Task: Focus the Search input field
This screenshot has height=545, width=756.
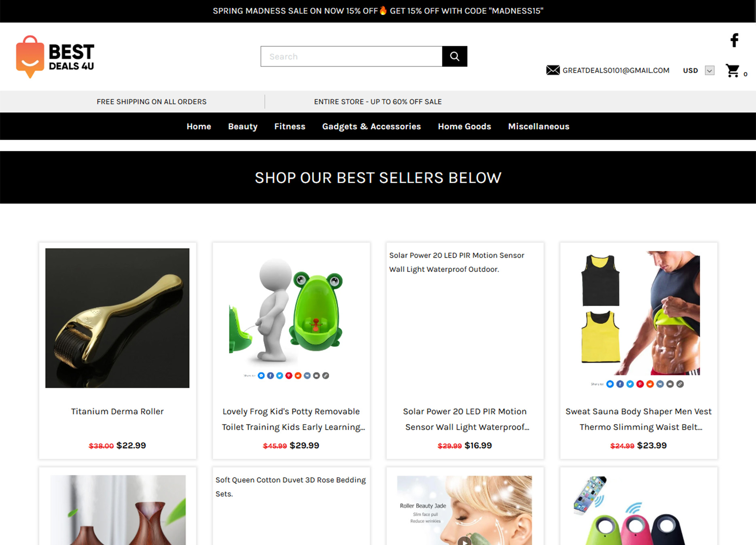Action: [352, 56]
